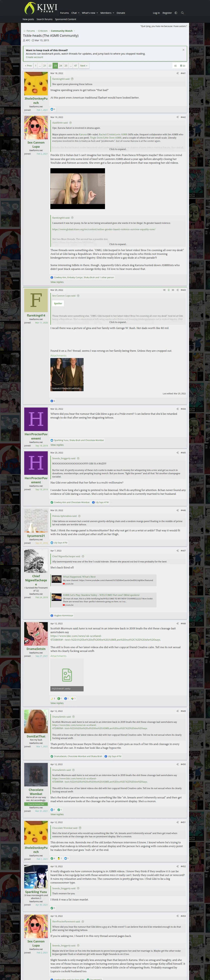
Task: Open Sparkling Yuzu's profile name
Action: (x=36, y=892)
